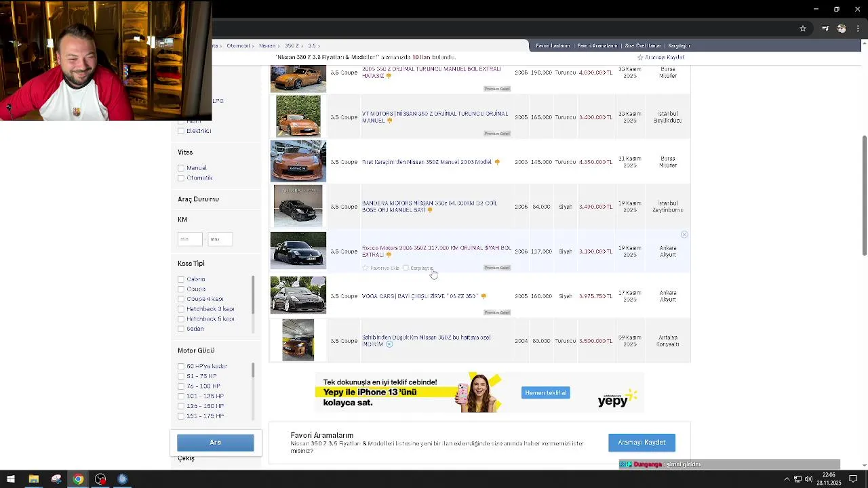The image size is (868, 488).
Task: Open the notification center icon
Action: pos(853,479)
